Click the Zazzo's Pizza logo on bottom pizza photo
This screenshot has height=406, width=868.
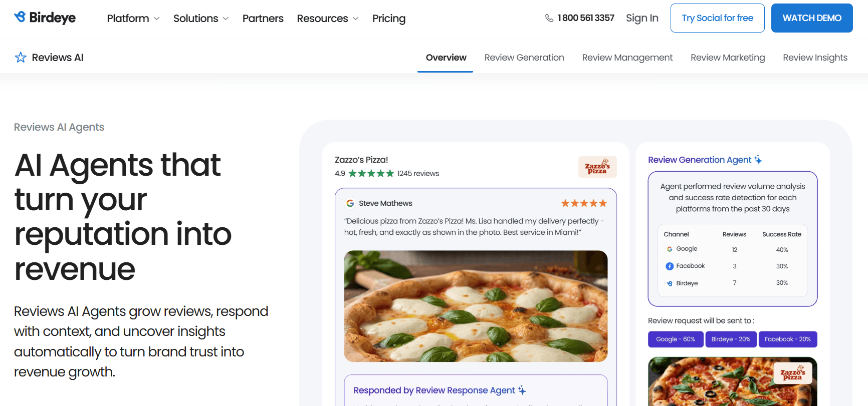(x=792, y=373)
